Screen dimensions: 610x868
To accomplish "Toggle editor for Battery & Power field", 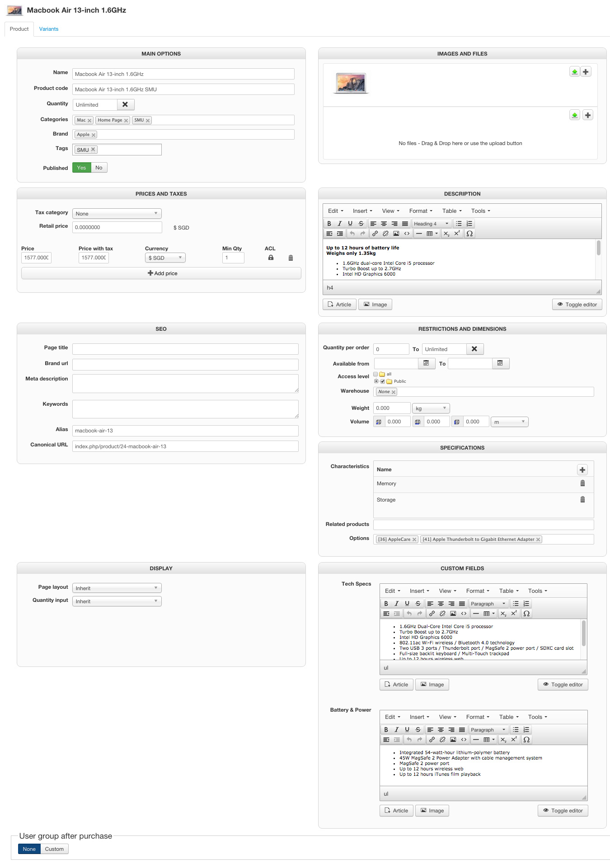I will point(563,811).
